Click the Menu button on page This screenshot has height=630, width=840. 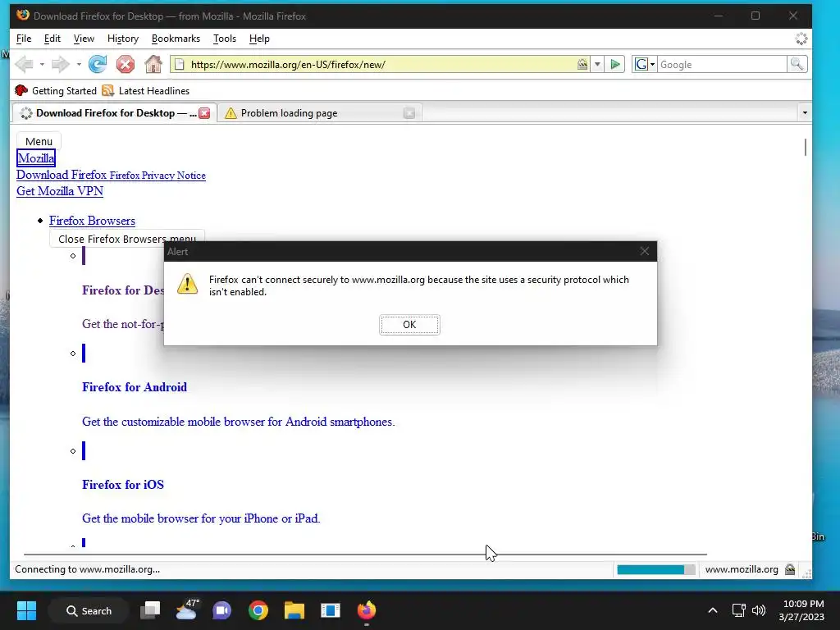tap(39, 141)
